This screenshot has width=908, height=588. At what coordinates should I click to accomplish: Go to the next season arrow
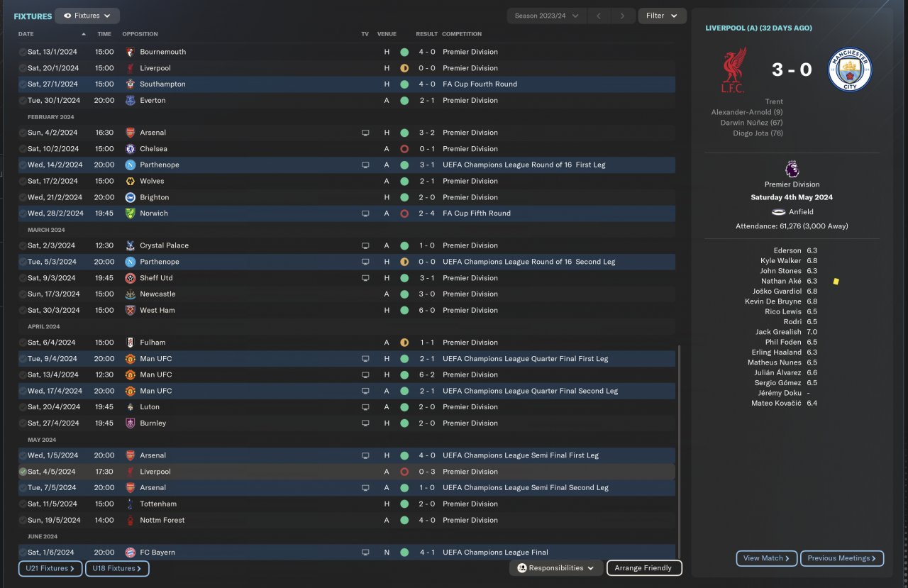point(623,16)
